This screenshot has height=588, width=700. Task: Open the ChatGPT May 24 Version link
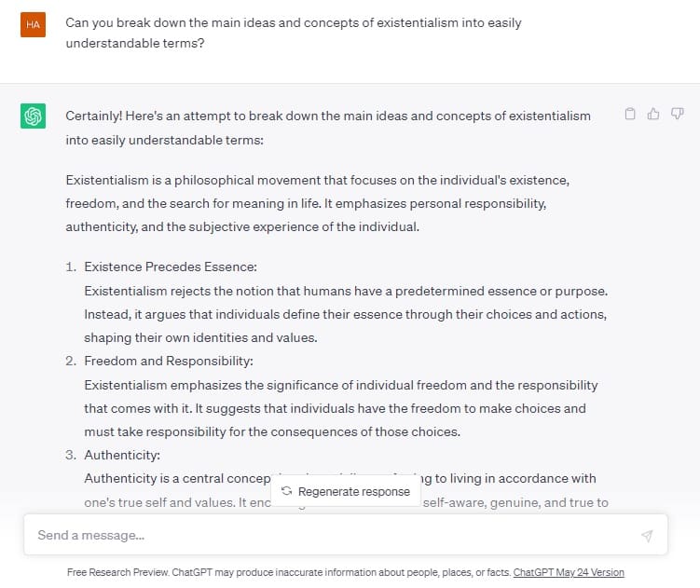coord(569,572)
